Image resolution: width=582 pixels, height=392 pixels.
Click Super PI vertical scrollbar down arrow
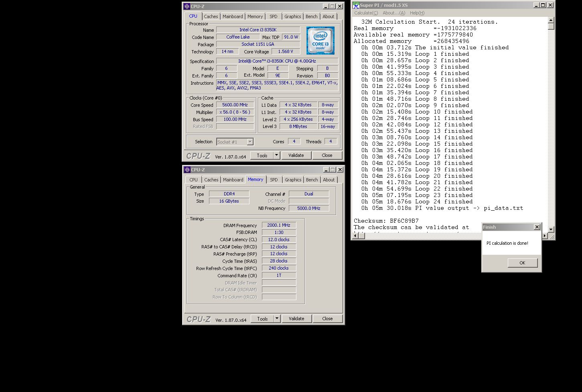[x=551, y=230]
